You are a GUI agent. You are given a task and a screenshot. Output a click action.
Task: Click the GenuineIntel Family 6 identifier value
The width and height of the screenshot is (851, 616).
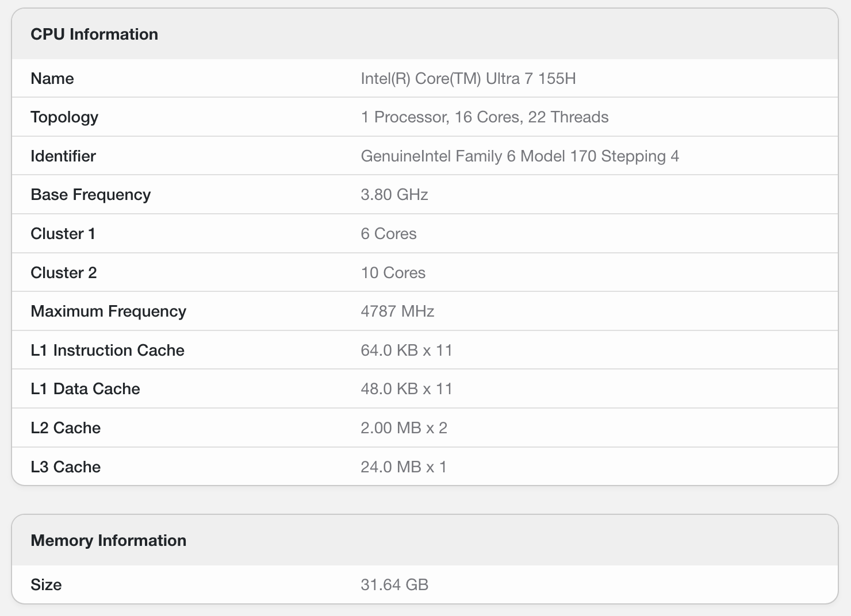point(519,156)
